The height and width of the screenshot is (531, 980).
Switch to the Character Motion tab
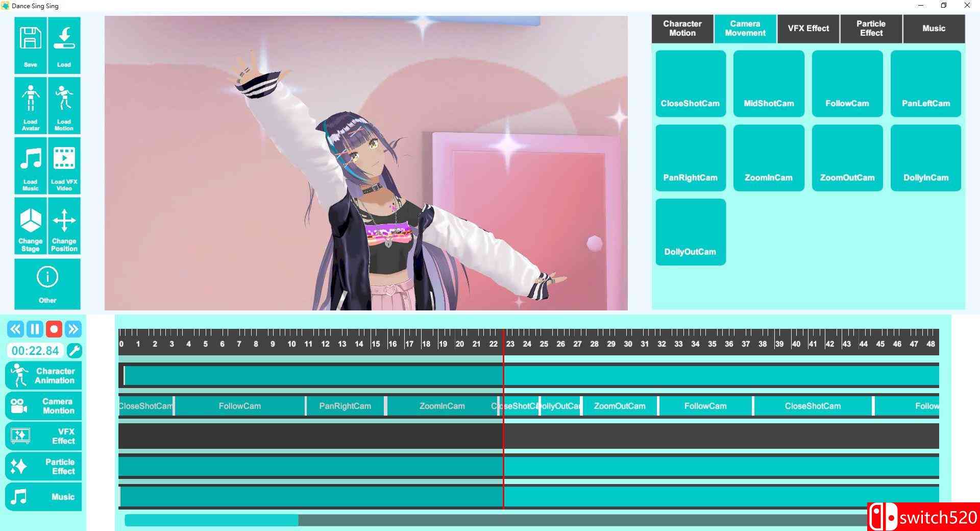(x=682, y=29)
